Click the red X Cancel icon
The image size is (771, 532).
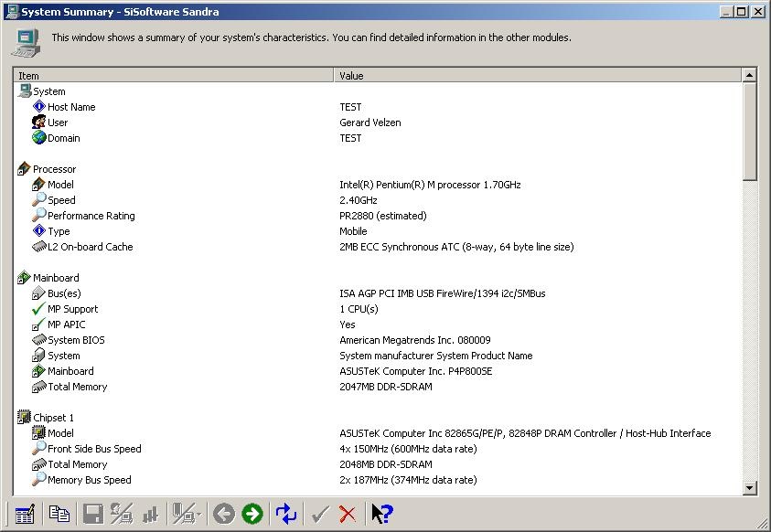click(348, 515)
